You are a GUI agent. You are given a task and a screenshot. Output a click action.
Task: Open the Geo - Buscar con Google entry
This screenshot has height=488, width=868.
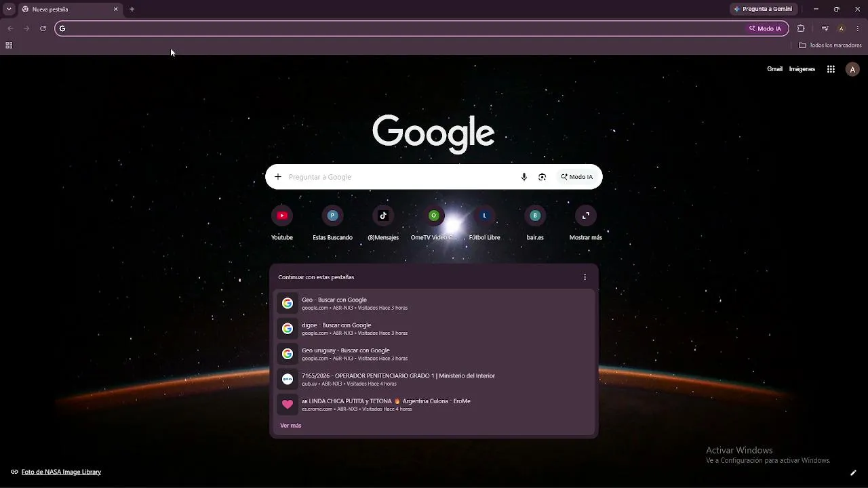[434, 303]
